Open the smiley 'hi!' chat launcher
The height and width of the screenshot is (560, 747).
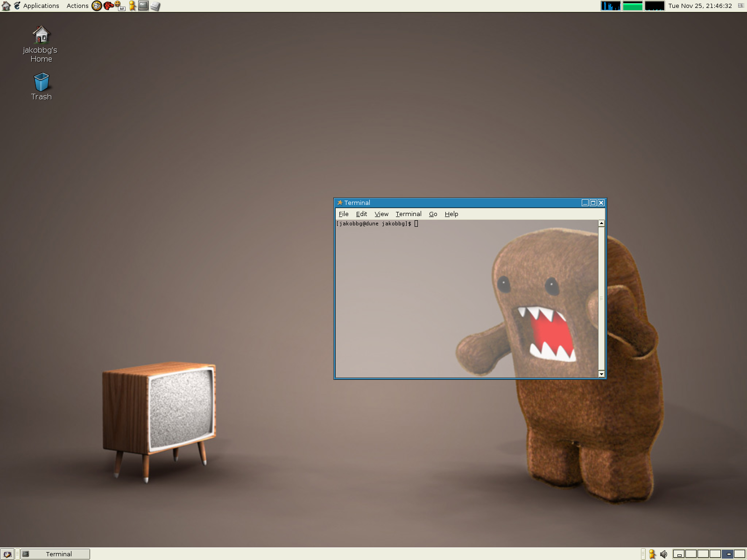[120, 6]
